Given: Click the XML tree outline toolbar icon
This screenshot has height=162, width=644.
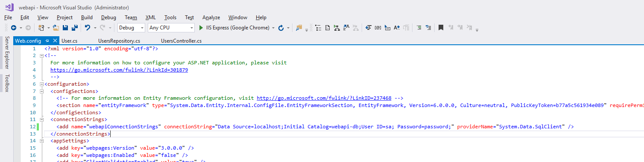Looking at the screenshot, I should click(318, 28).
